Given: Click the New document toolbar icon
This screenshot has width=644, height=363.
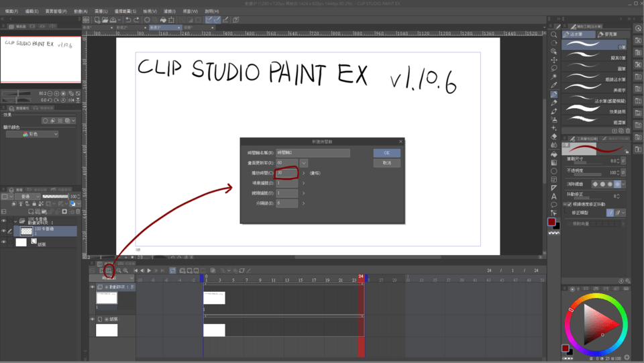Looking at the screenshot, I should pyautogui.click(x=97, y=19).
